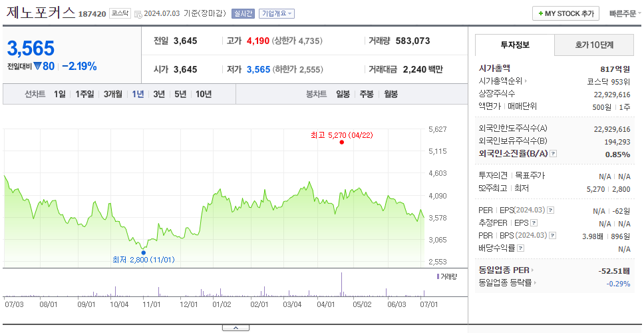Select the 1년 line chart period

[138, 94]
